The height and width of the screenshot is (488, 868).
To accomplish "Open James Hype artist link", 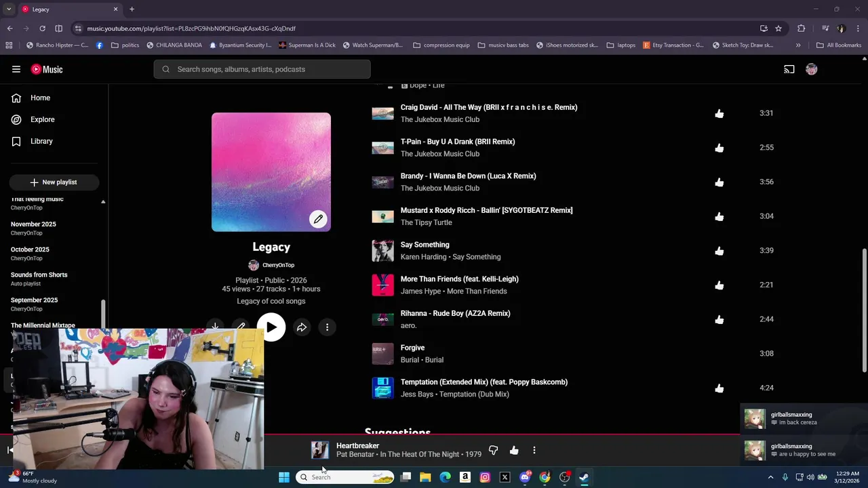I will [420, 291].
